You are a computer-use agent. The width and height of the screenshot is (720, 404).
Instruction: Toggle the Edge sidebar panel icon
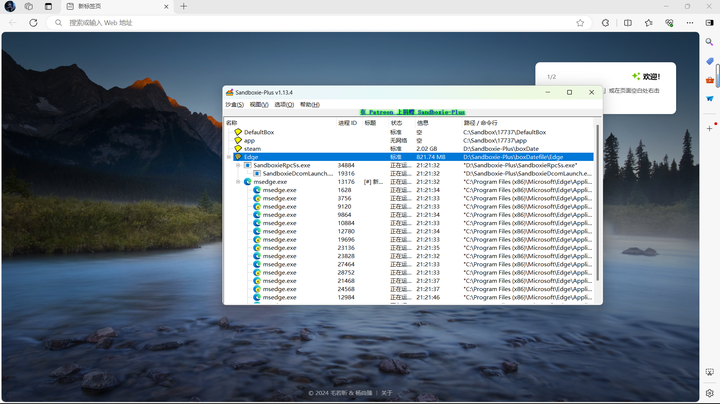(x=709, y=22)
